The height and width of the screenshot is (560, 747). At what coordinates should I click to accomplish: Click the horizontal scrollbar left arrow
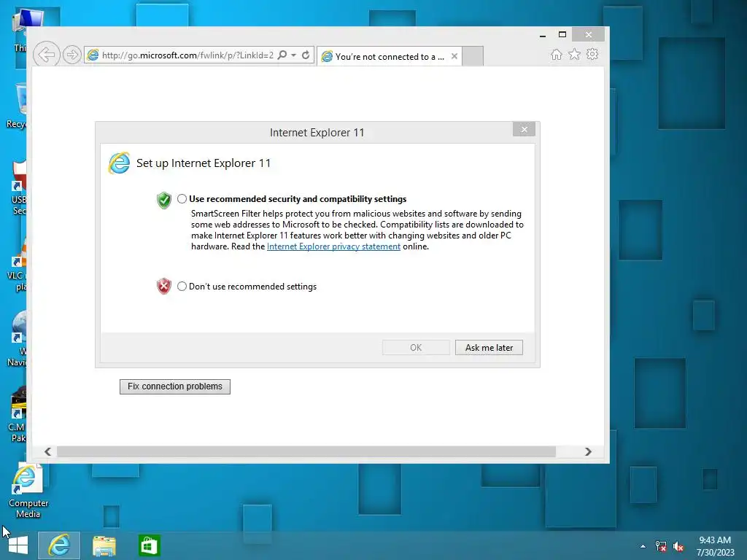pos(47,451)
